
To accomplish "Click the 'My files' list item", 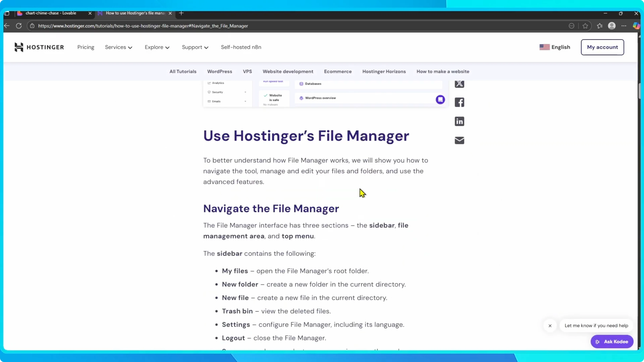I will (295, 271).
